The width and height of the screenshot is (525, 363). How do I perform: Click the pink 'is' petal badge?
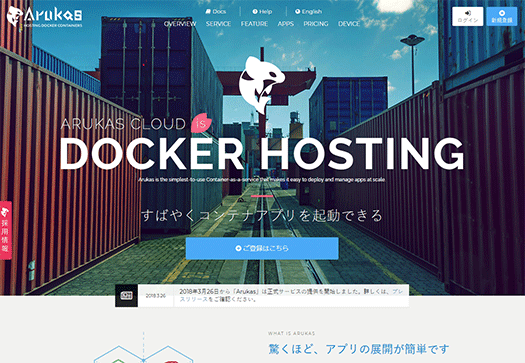(x=201, y=124)
